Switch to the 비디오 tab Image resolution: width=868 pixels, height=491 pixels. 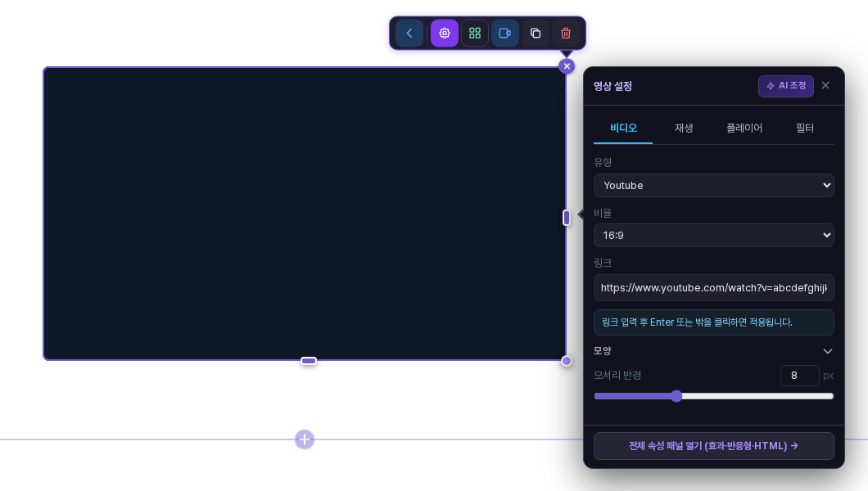click(x=623, y=128)
